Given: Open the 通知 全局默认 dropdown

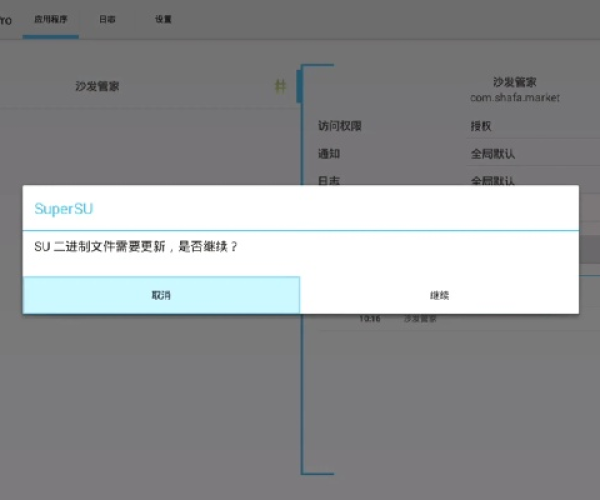Looking at the screenshot, I should click(533, 154).
